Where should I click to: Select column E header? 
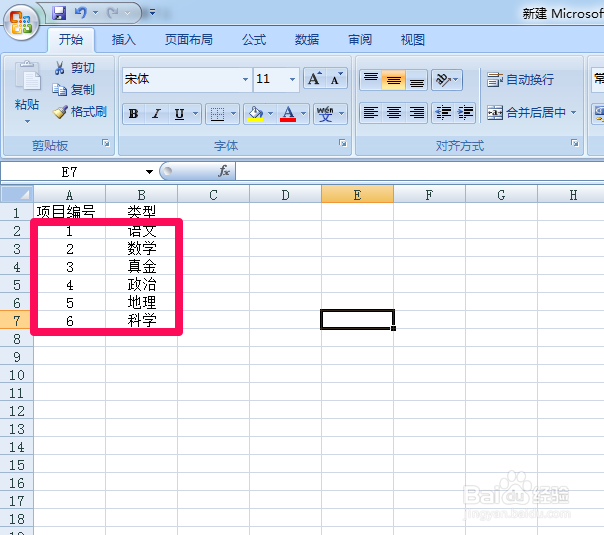click(357, 195)
